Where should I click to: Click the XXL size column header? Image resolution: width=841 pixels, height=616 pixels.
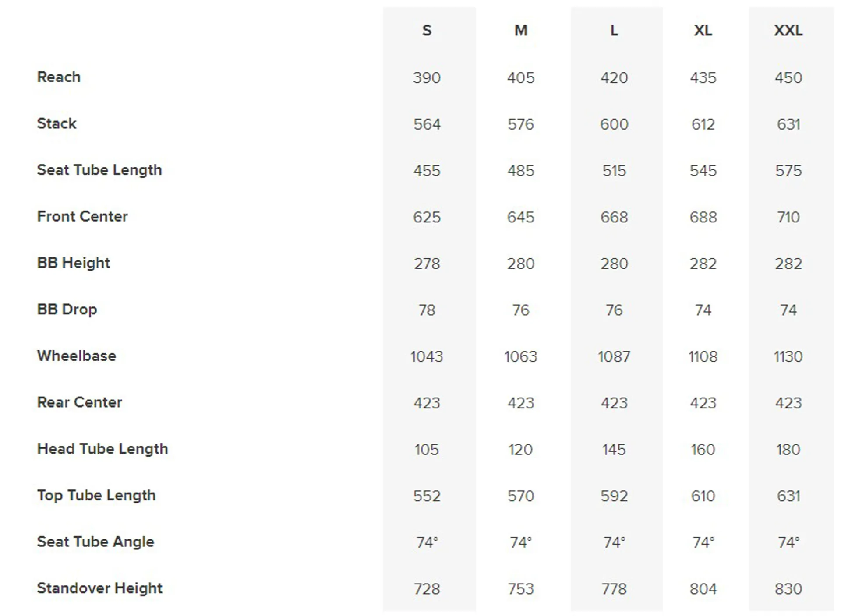point(788,31)
